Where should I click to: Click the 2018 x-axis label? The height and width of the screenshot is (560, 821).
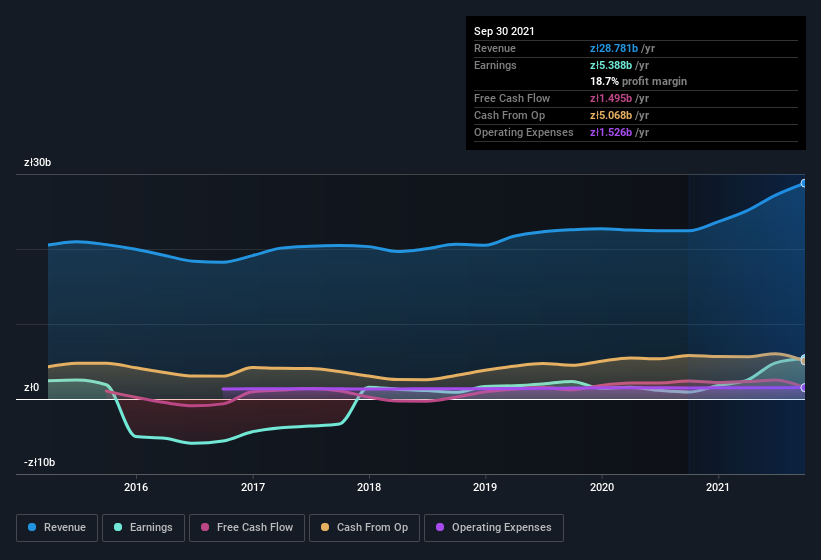[x=369, y=487]
